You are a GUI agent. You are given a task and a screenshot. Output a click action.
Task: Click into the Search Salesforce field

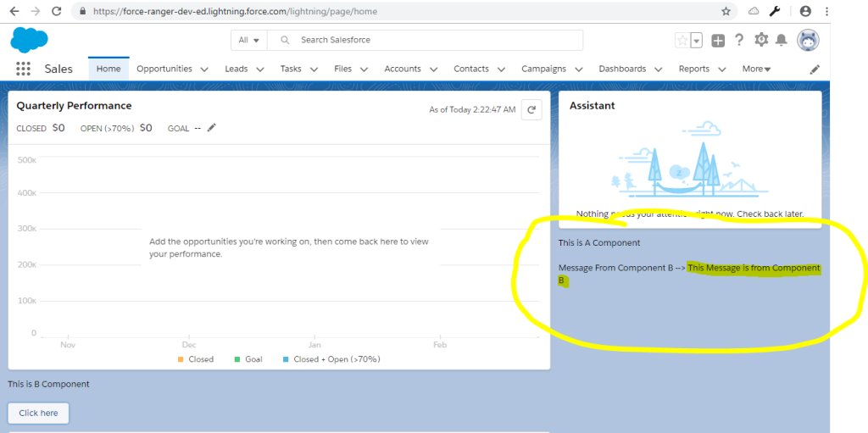pyautogui.click(x=426, y=40)
